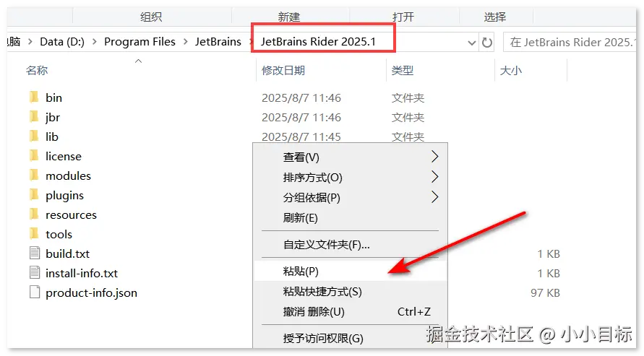Screen dimensions: 644x356
Task: Open the 查看(V) context menu entry
Action: pyautogui.click(x=350, y=157)
